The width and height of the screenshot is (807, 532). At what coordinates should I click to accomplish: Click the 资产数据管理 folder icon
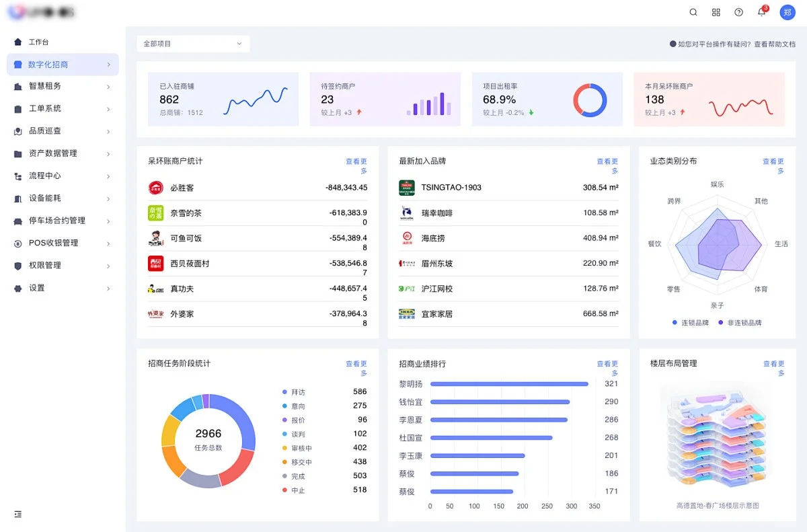coord(18,153)
